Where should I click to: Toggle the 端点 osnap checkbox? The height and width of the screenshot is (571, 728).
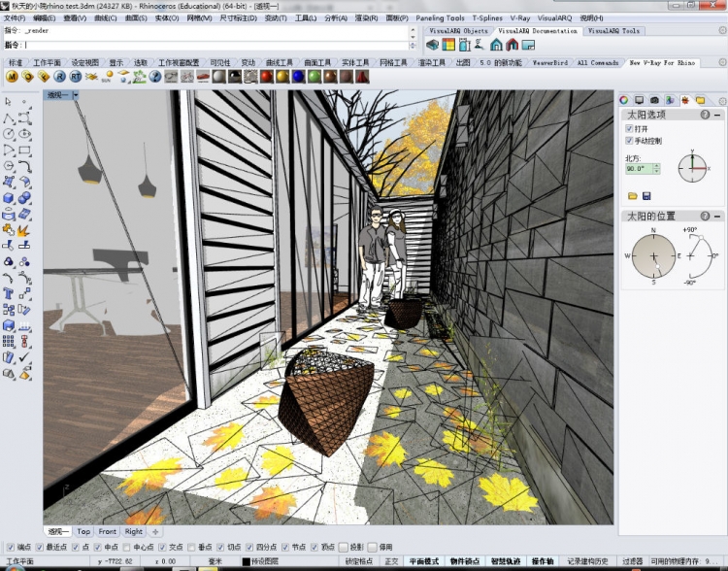tap(9, 547)
